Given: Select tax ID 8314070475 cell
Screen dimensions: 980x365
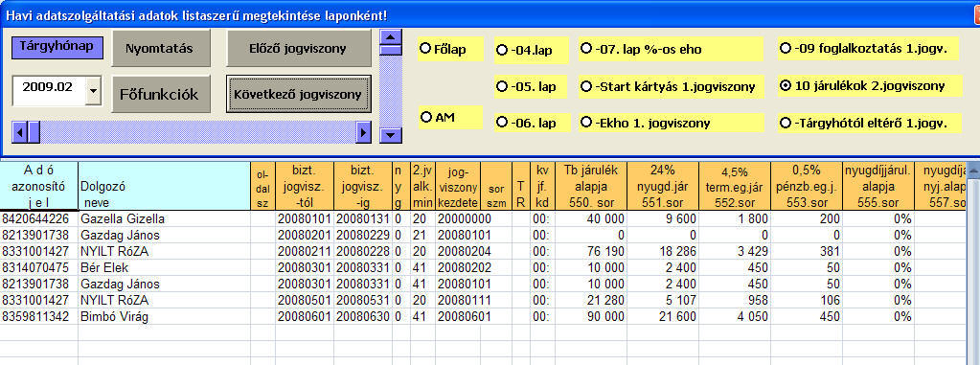Looking at the screenshot, I should click(39, 267).
